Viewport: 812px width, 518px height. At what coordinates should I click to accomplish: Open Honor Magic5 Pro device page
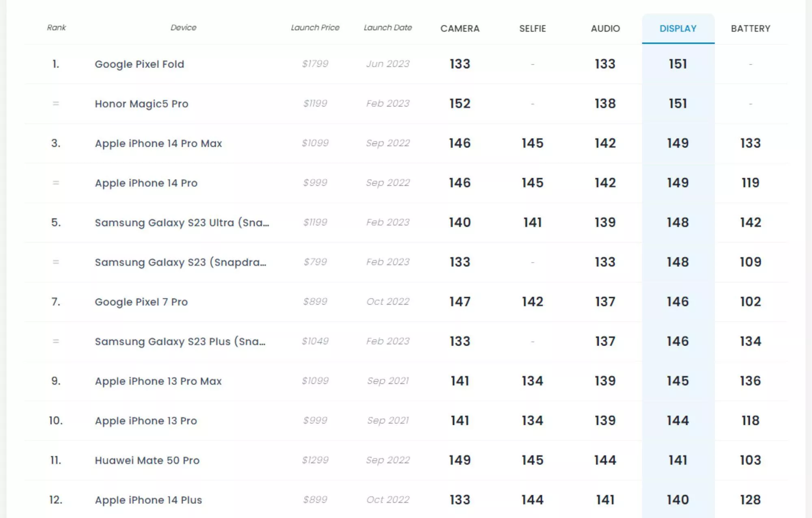click(141, 104)
